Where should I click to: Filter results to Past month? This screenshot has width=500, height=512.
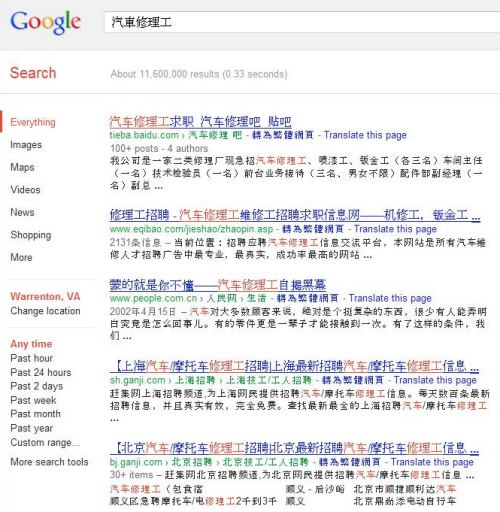36,414
